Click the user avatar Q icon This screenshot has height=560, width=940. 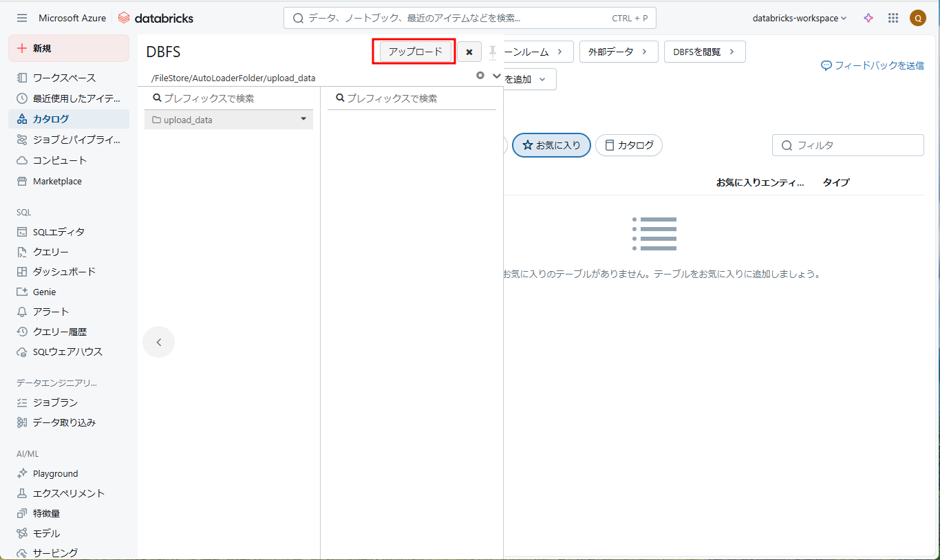pos(917,18)
